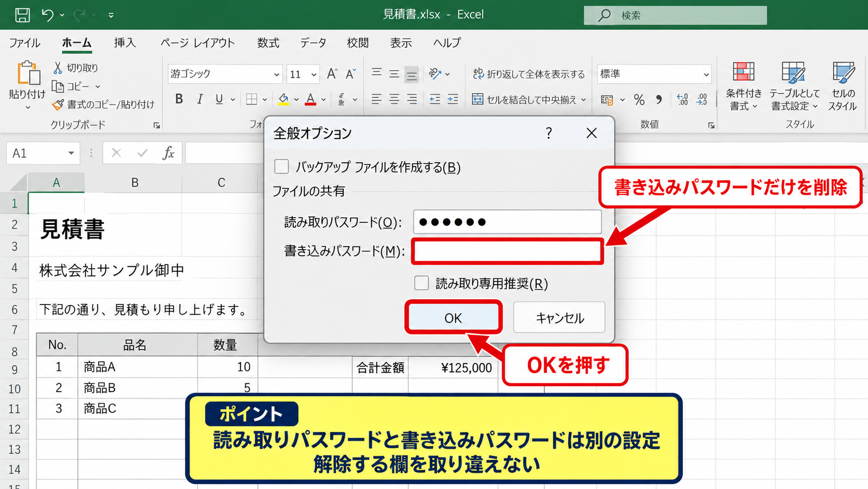Toggle Bold formatting

[179, 99]
